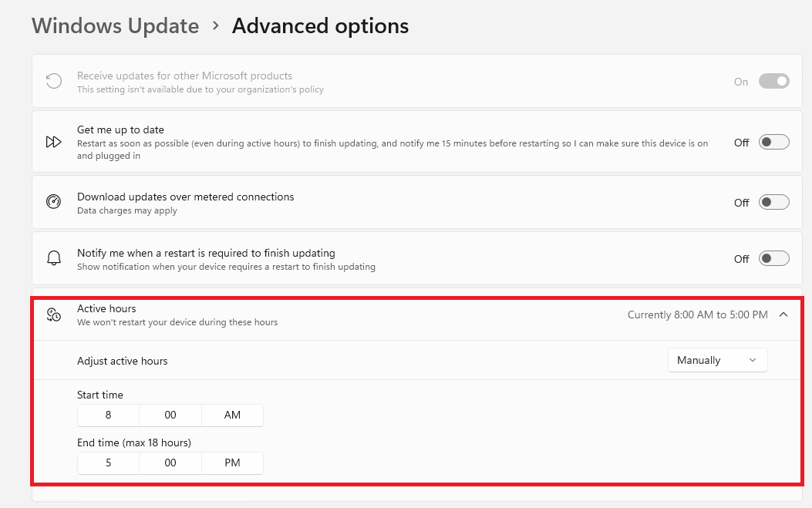Image resolution: width=812 pixels, height=508 pixels.
Task: Select the Start time hour field
Action: [x=108, y=415]
